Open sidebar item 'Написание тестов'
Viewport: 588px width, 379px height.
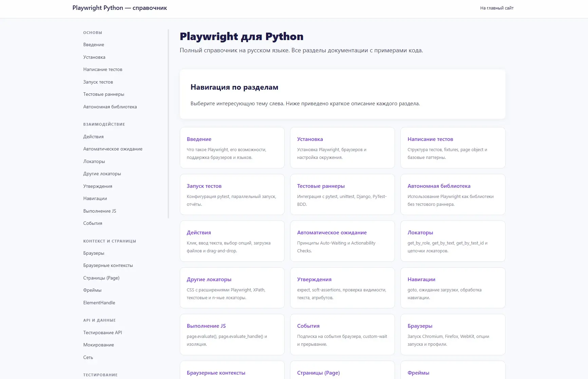point(103,69)
